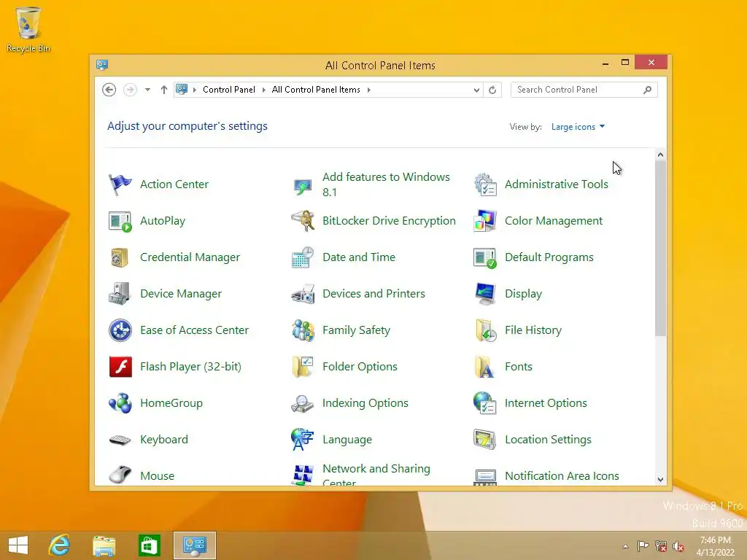Click the Default Programs icon
The image size is (747, 560).
[x=485, y=257]
